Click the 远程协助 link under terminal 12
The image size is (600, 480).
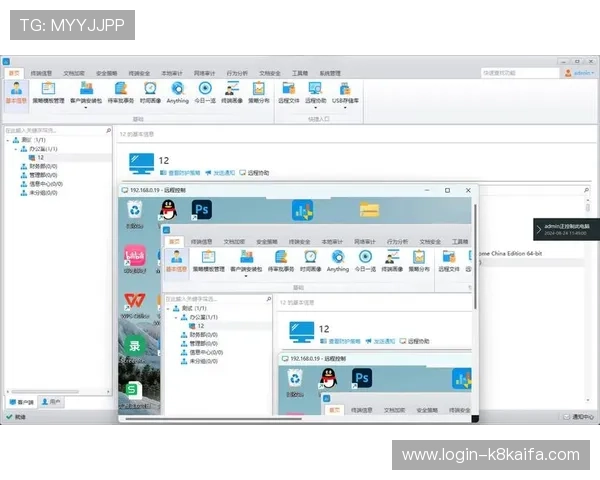click(257, 172)
